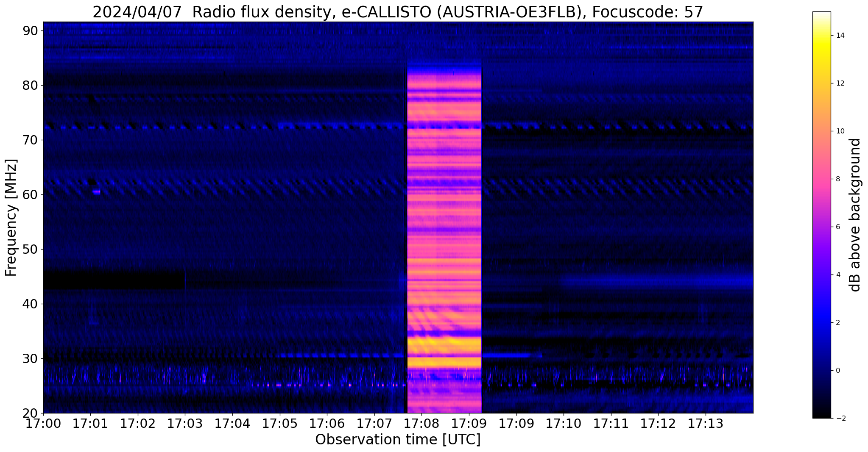Image resolution: width=868 pixels, height=452 pixels.
Task: Click the 17:10 time tick label
Action: 564,424
